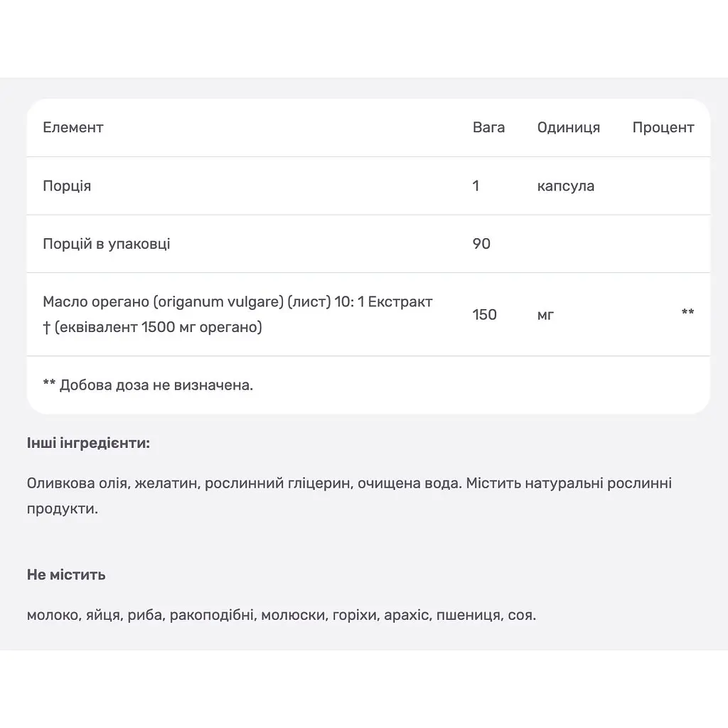Click the мг unit cell
728x728 pixels.
click(545, 315)
